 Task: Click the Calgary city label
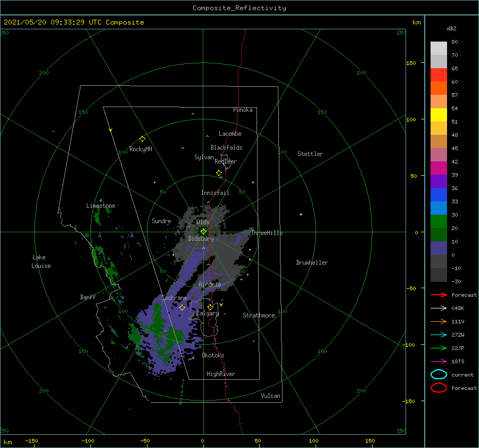tap(208, 313)
